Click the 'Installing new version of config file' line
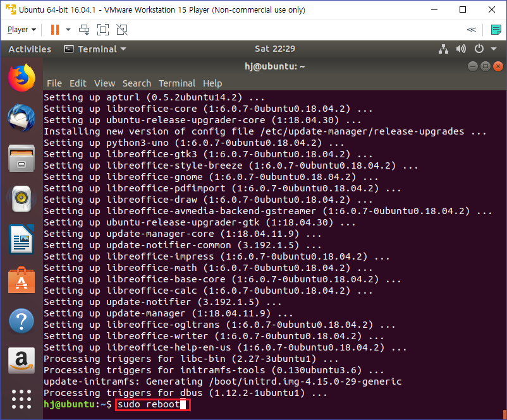Viewport: 507px width, 420px height. [x=264, y=131]
